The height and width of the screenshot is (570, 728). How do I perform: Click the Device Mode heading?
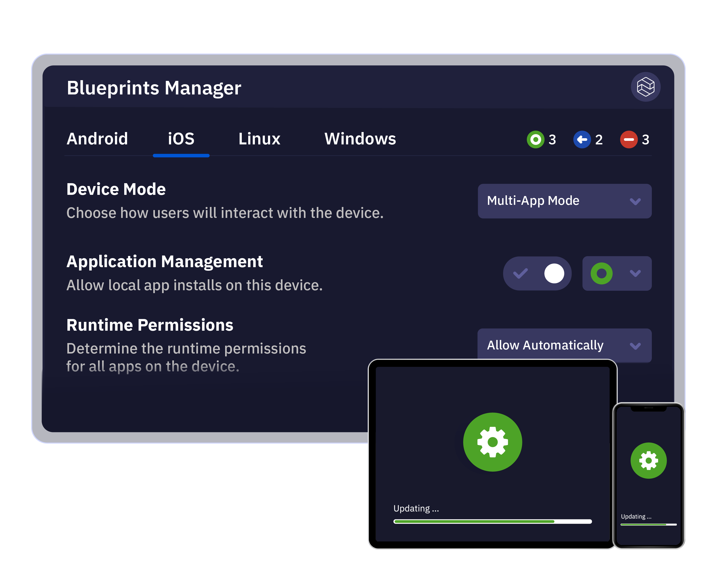pos(116,189)
